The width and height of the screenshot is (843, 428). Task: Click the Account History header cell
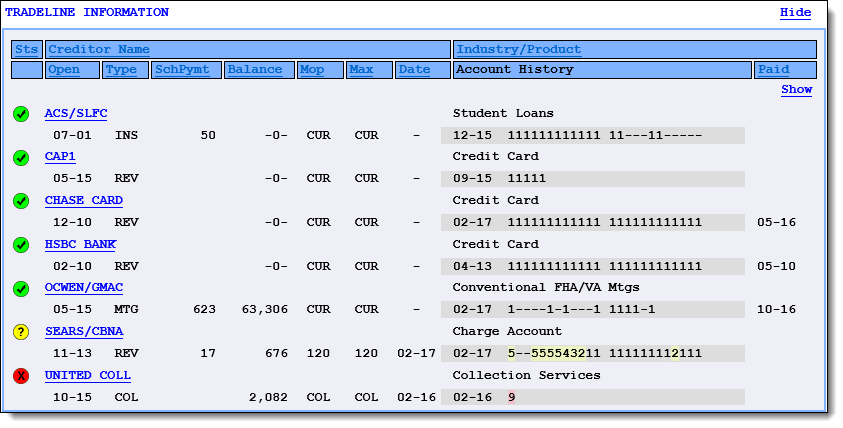point(602,70)
